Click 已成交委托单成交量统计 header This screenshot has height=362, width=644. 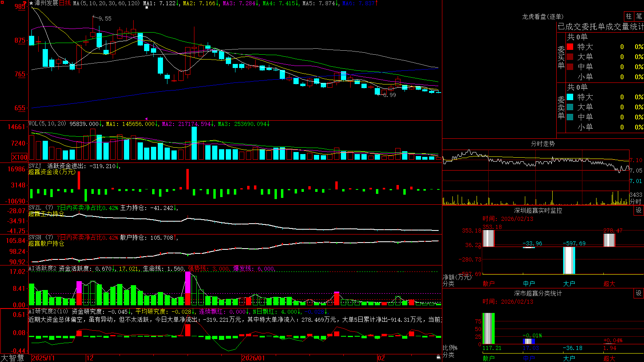point(601,27)
